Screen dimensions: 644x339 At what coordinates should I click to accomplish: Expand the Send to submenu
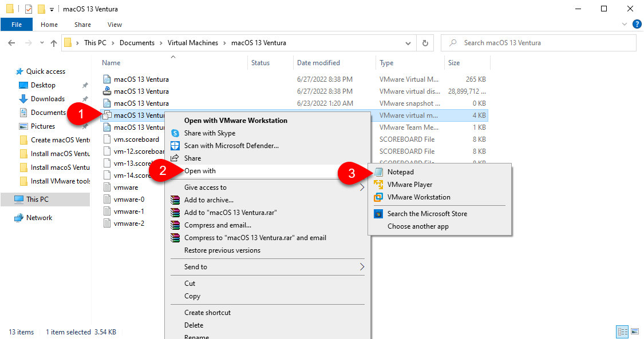267,267
